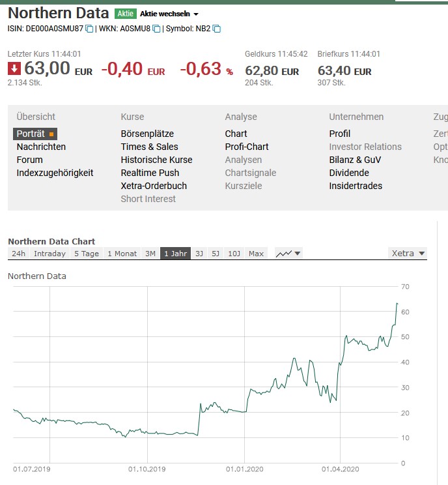Click the Briefkurs value 63,40 EUR
This screenshot has height=485, width=448.
tap(344, 71)
